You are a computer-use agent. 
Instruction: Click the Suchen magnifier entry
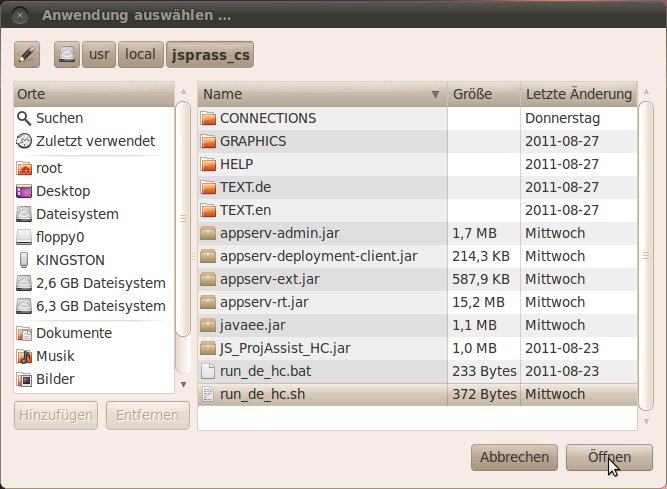(x=59, y=118)
